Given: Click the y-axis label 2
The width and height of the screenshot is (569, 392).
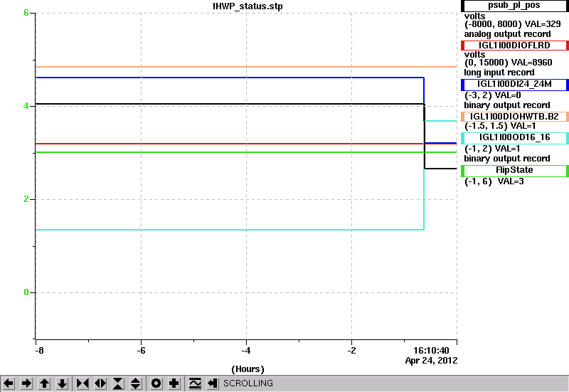Looking at the screenshot, I should tap(26, 199).
